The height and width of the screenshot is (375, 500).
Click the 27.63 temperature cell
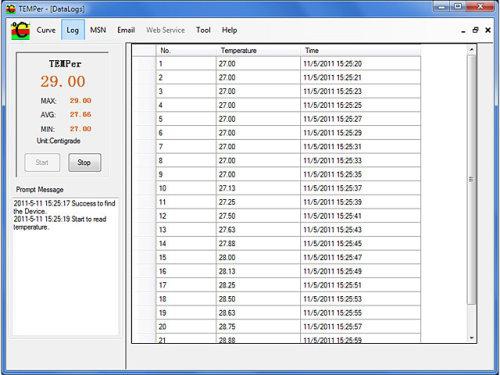(258, 230)
